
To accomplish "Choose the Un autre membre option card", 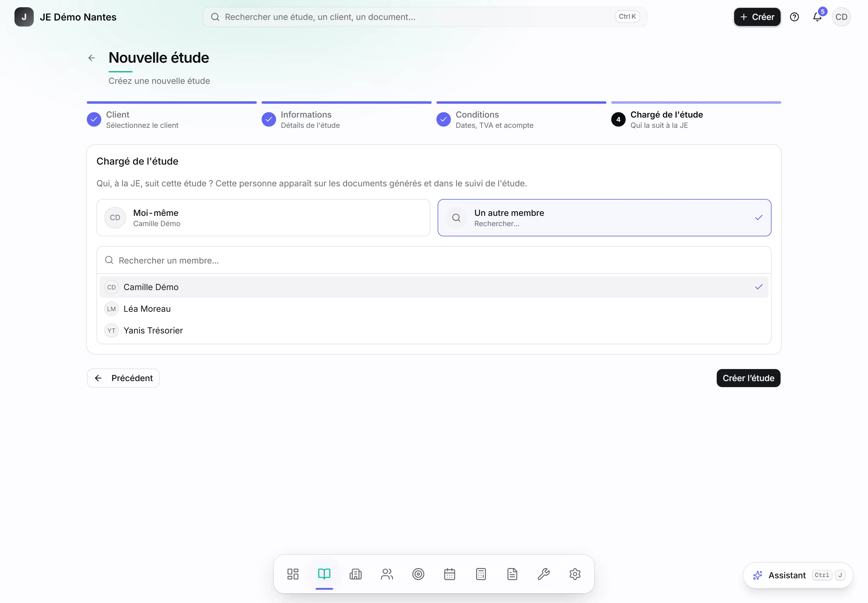I will (604, 218).
